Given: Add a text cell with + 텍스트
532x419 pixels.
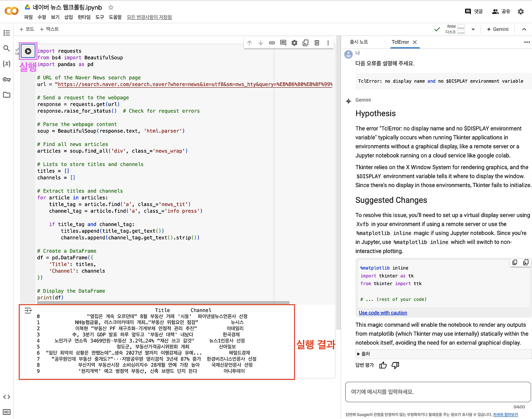Looking at the screenshot, I should click(49, 29).
